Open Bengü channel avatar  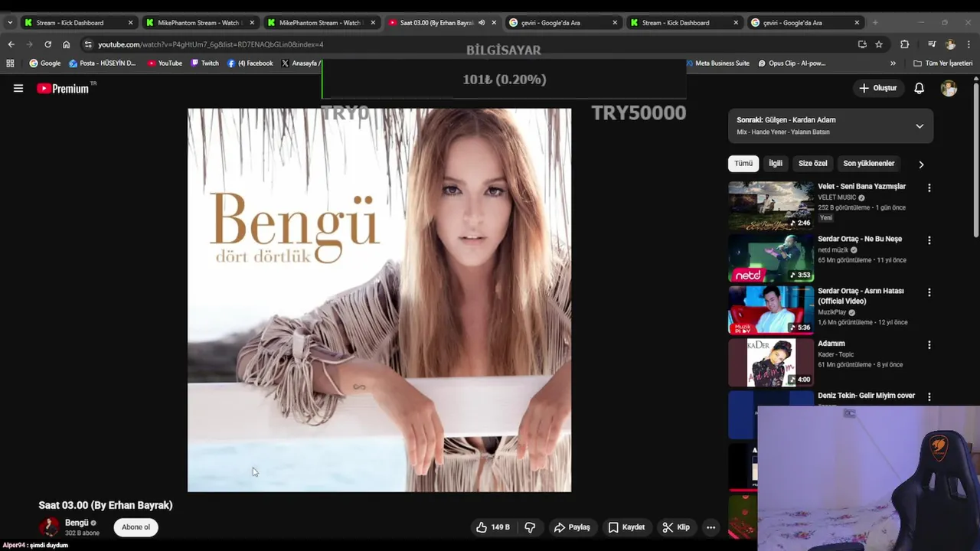(x=49, y=527)
